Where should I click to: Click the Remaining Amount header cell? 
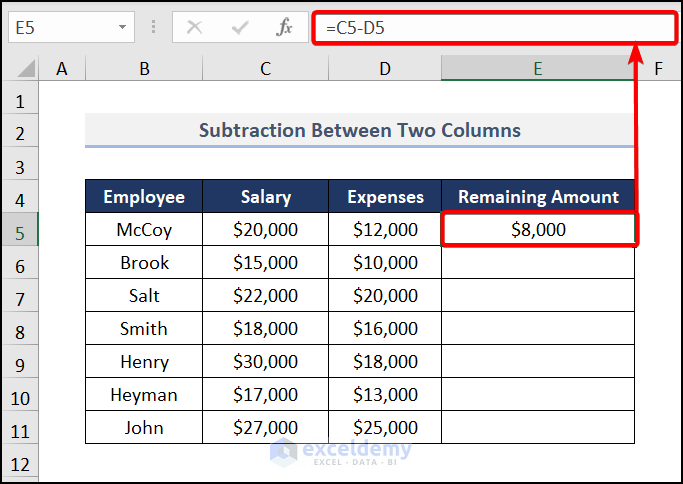[x=538, y=197]
